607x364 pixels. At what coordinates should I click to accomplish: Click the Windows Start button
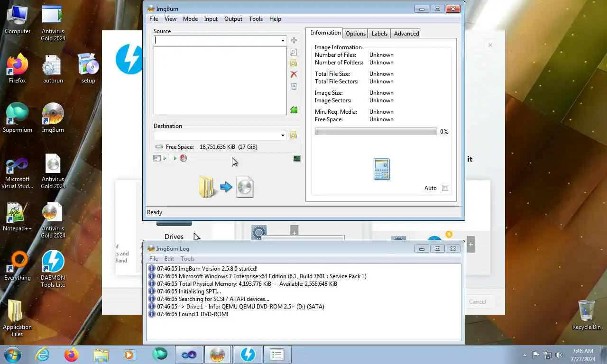click(x=13, y=355)
